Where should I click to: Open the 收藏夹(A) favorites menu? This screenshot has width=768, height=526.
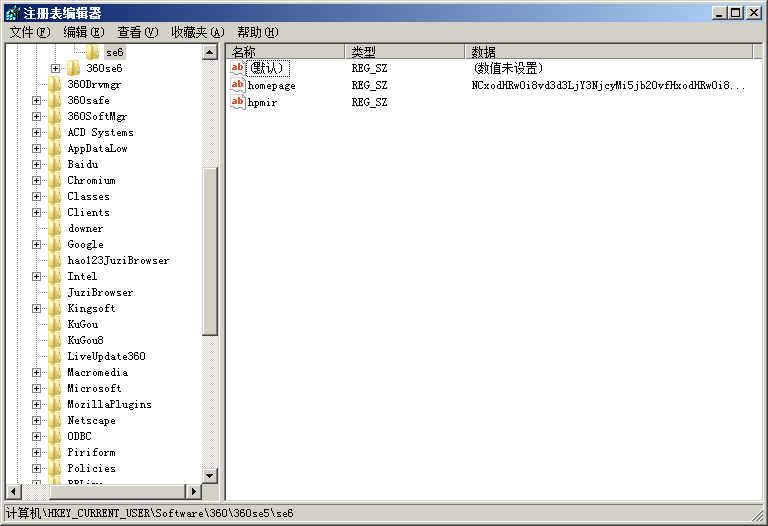click(x=197, y=32)
